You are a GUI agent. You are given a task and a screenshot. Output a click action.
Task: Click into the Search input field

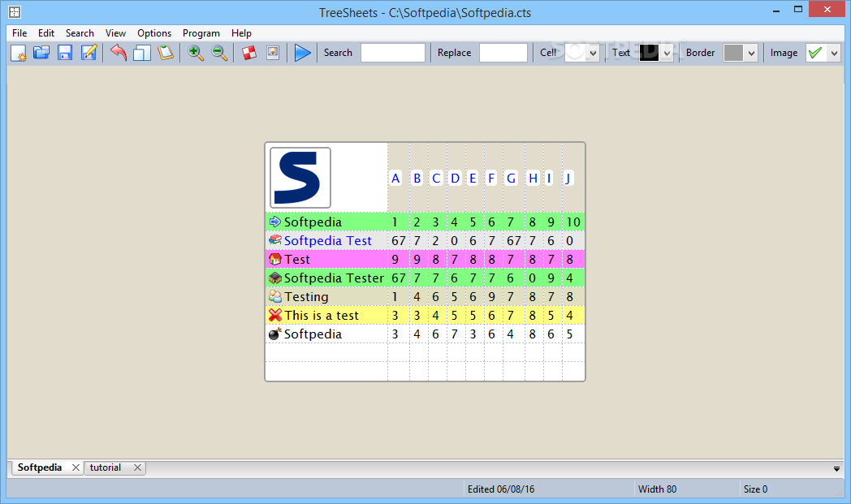click(393, 54)
